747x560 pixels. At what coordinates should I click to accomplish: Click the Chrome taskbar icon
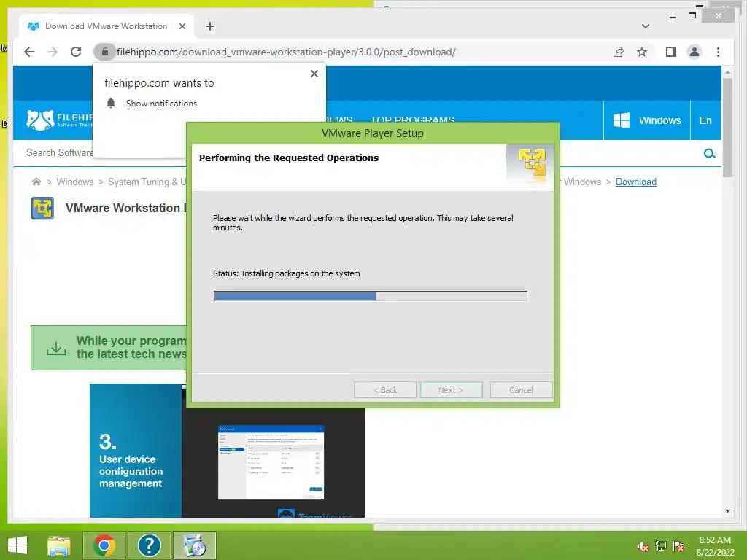click(104, 545)
